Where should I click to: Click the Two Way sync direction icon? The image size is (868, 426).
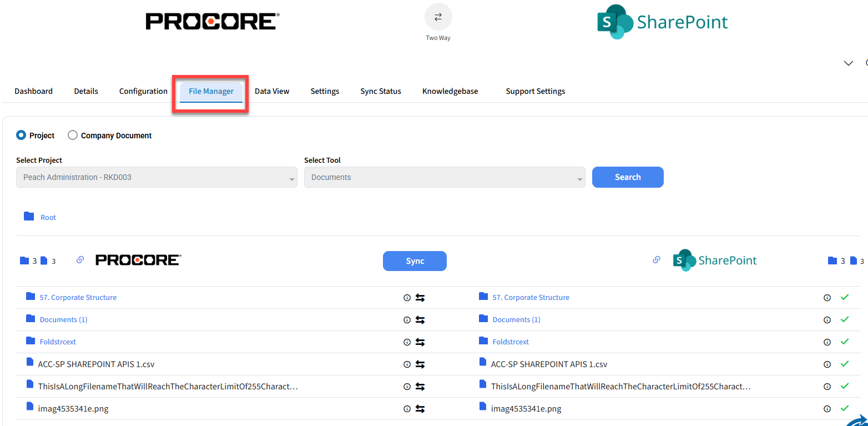point(438,17)
